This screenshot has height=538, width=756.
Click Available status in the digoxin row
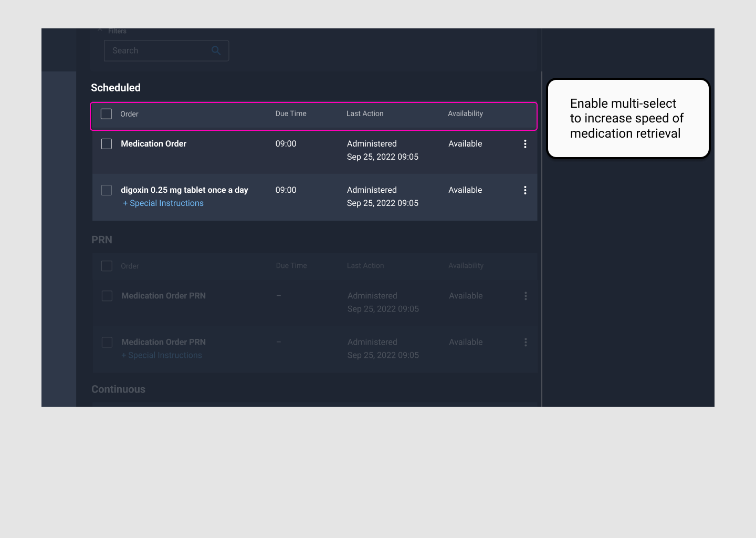tap(465, 190)
